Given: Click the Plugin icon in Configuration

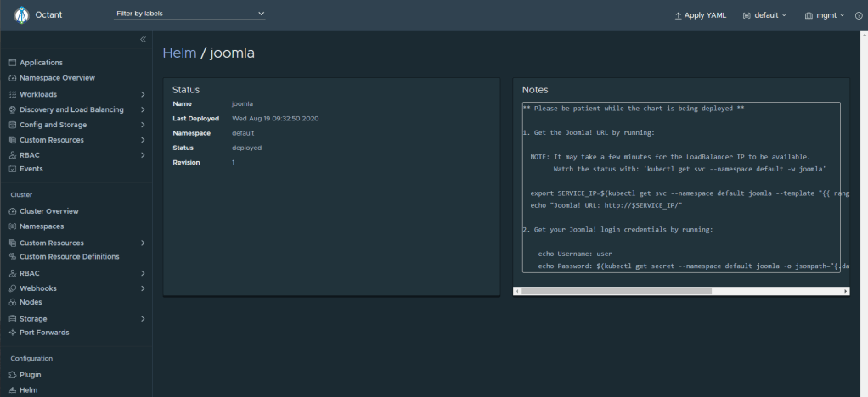Looking at the screenshot, I should click(12, 375).
